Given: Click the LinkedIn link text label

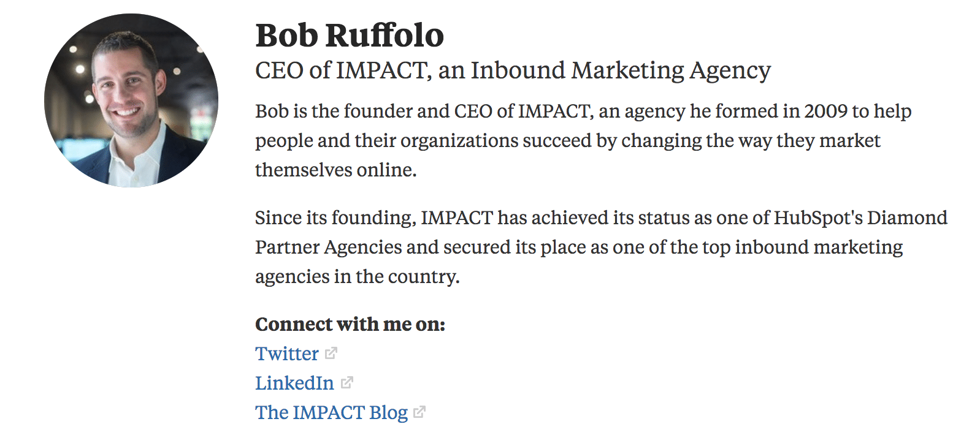Looking at the screenshot, I should 294,382.
